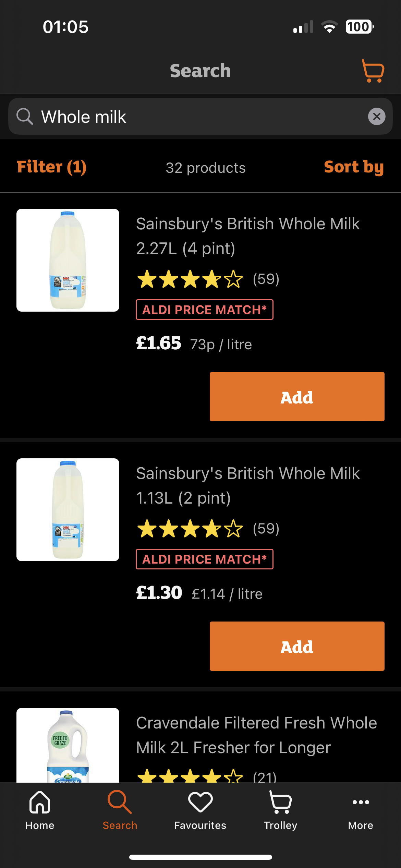Tap the Whole milk search field

click(199, 117)
